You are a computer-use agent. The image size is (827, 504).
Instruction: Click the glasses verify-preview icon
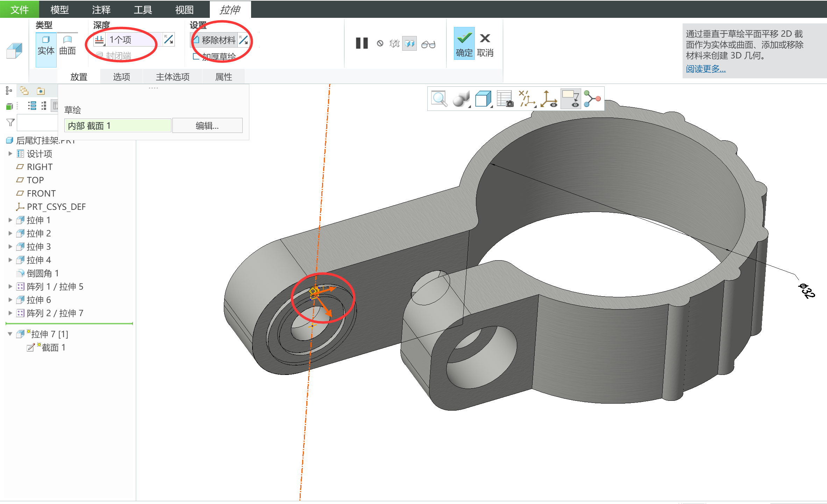(428, 44)
